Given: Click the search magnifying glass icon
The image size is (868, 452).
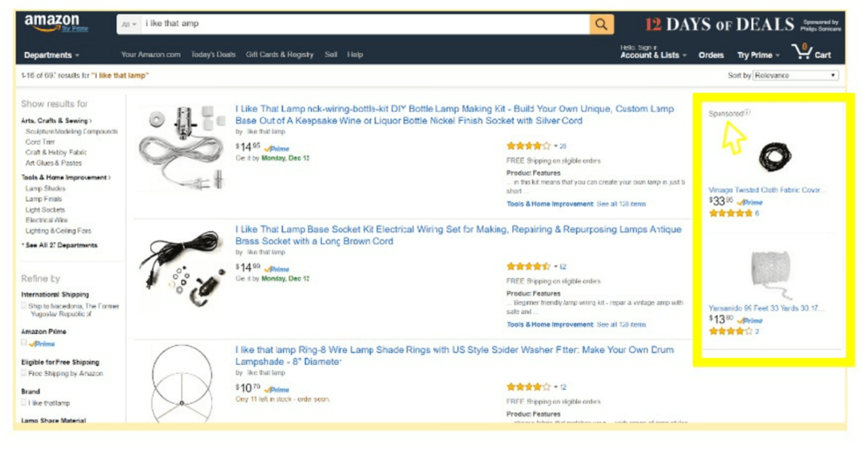Looking at the screenshot, I should click(599, 23).
